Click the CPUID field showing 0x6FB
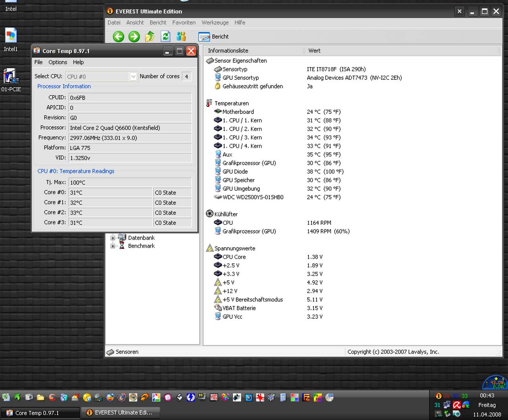Viewport: 508px width, 420px height. tap(130, 98)
